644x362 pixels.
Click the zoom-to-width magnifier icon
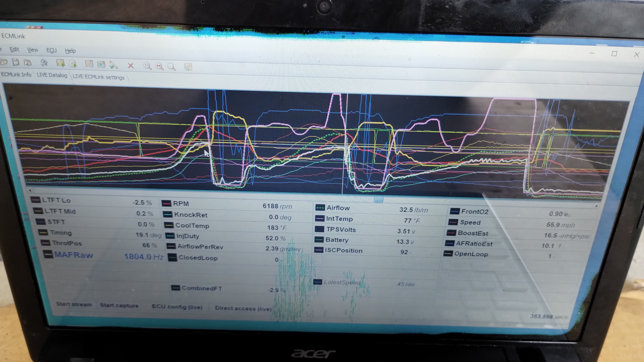point(159,66)
